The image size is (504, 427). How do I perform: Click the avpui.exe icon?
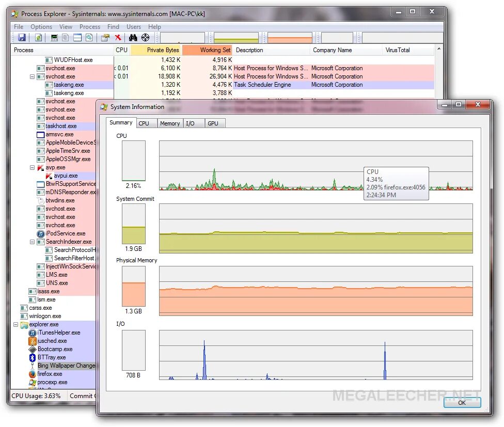pos(49,176)
